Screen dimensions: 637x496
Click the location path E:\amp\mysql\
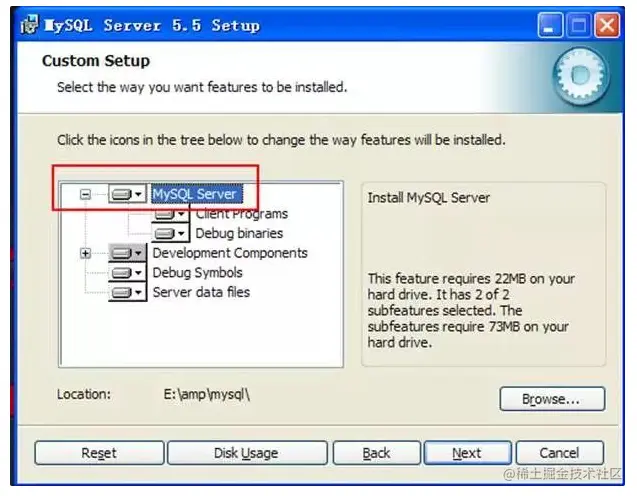[x=207, y=394]
